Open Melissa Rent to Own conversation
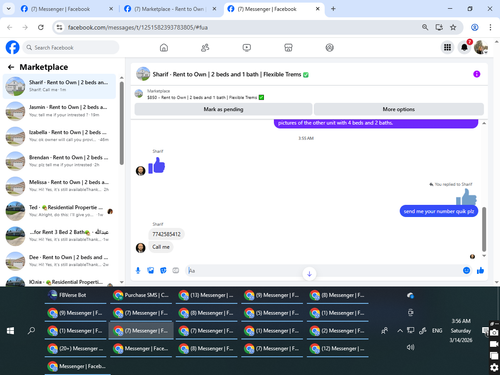This screenshot has width=500, height=375. 59,186
